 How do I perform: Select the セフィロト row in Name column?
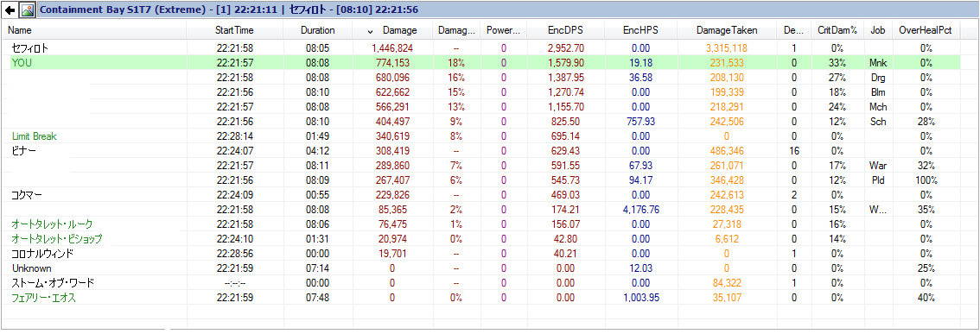tap(29, 47)
